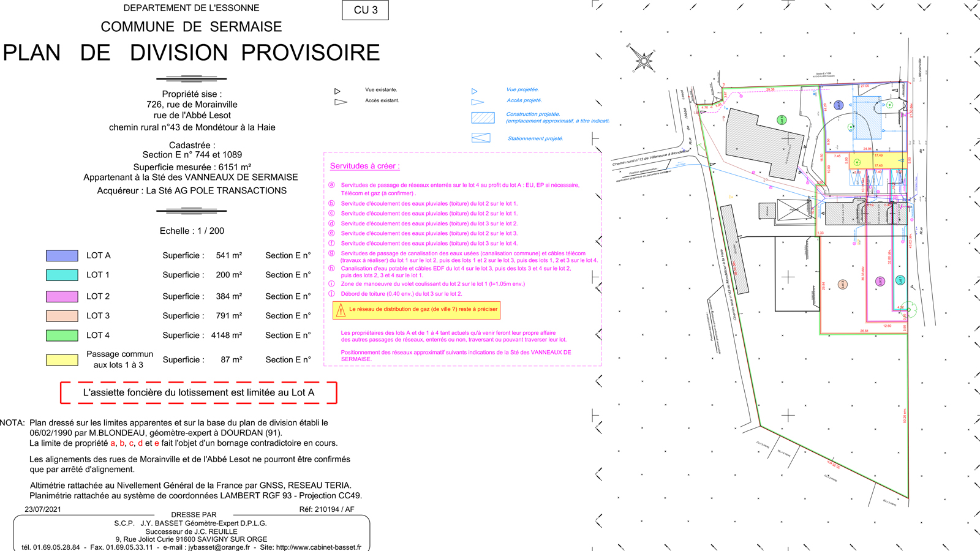The width and height of the screenshot is (980, 551).
Task: Click the 'PLAN DE DIVISION PROVISOIRE' title
Action: (x=191, y=53)
